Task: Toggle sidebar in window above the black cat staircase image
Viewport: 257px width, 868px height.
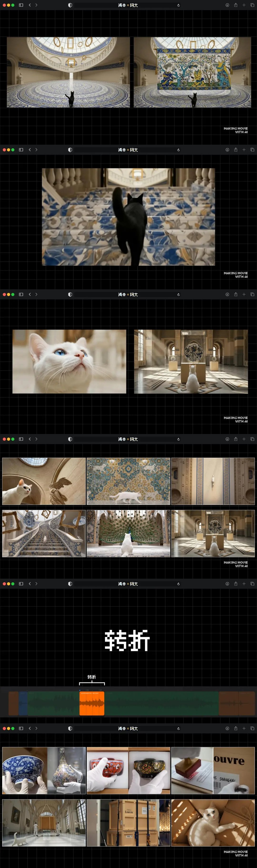Action: coord(21,150)
